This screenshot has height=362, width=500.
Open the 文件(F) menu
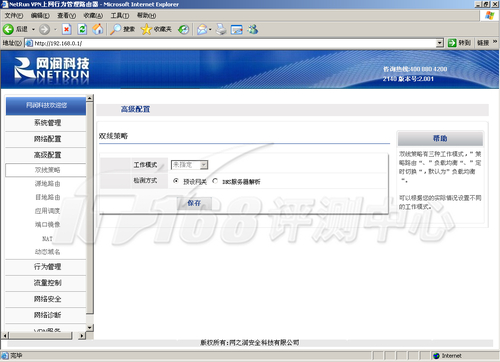coord(14,16)
